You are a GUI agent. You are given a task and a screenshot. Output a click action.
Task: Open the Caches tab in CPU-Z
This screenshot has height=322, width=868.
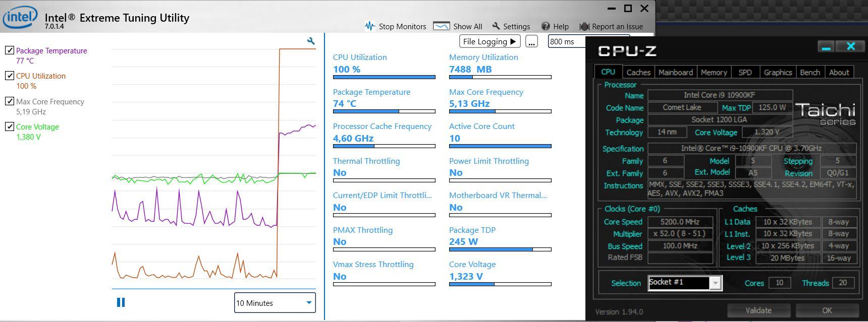(638, 73)
